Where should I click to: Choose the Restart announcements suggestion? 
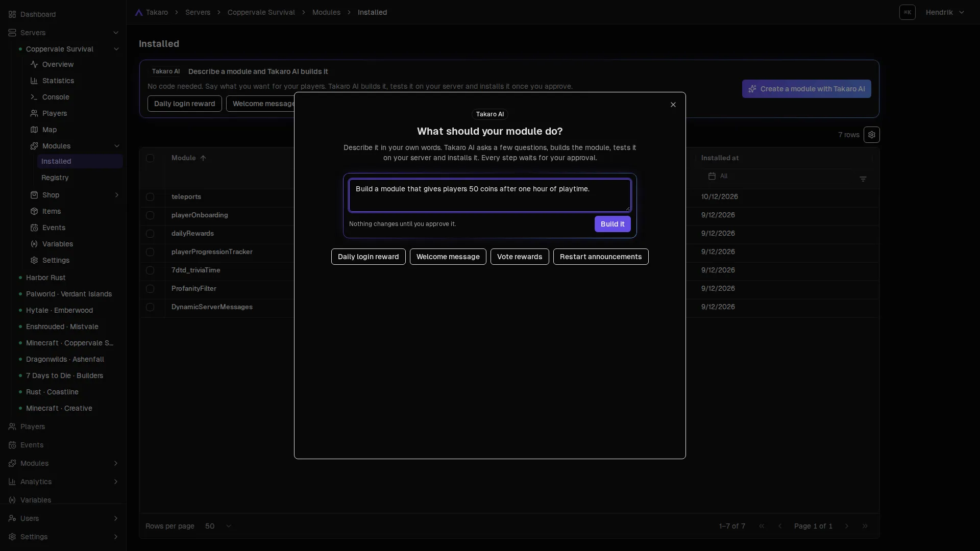(601, 257)
